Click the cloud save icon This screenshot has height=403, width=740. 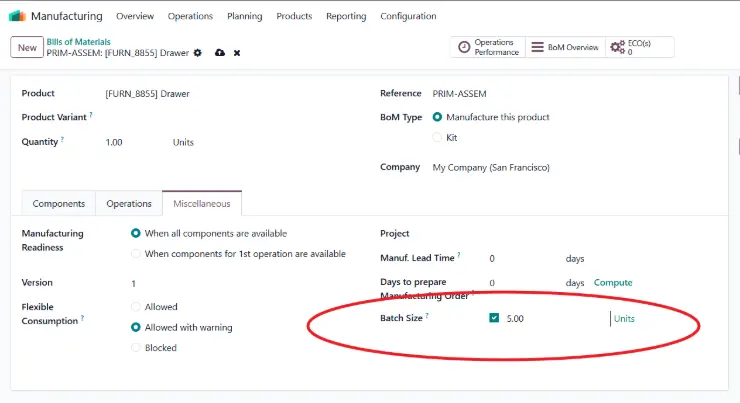(x=219, y=53)
